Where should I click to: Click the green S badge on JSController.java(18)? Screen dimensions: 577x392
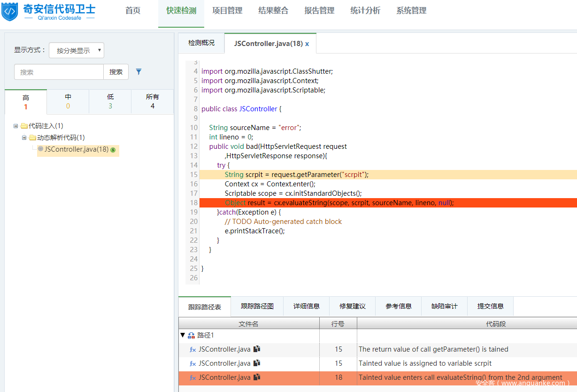tap(113, 150)
